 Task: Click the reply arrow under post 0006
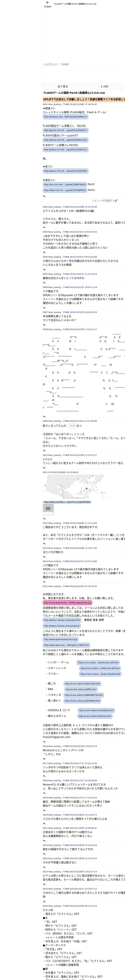pos(44,308)
